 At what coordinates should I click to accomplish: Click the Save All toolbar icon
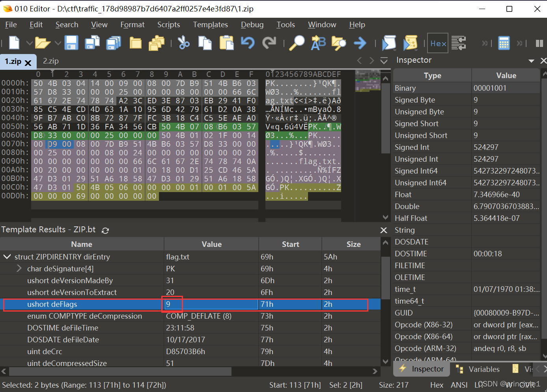click(x=114, y=43)
